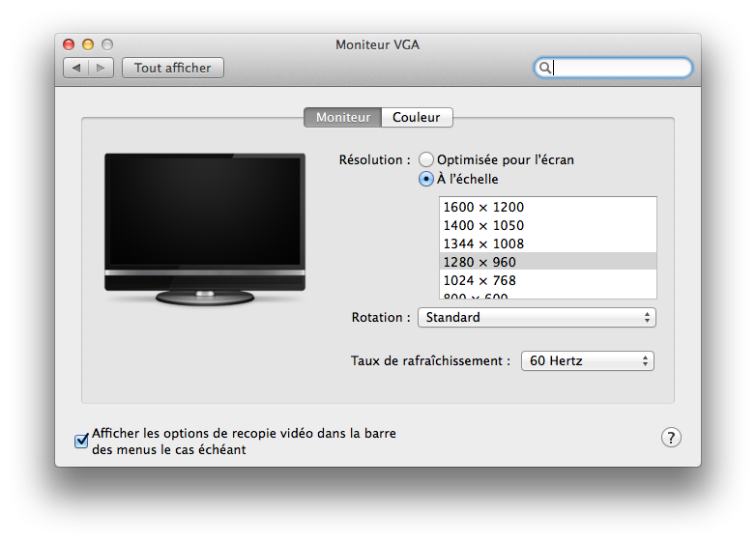Go back with the left arrow button
The height and width of the screenshot is (543, 756).
pyautogui.click(x=76, y=68)
